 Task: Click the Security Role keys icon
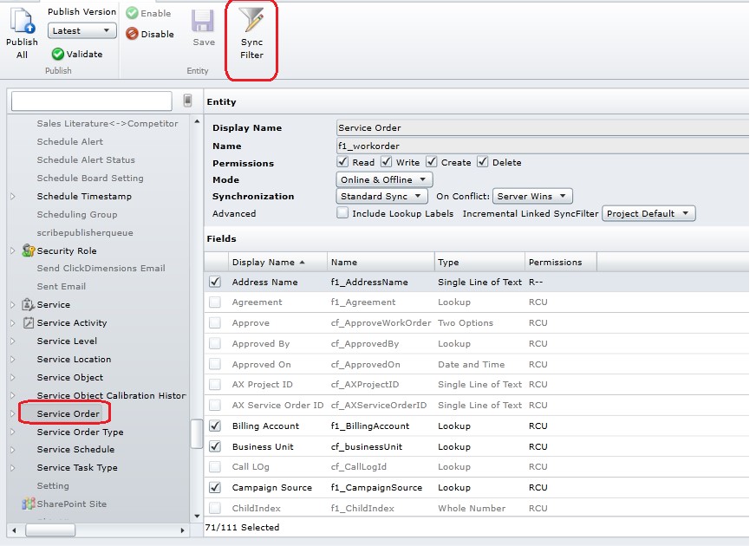(29, 250)
